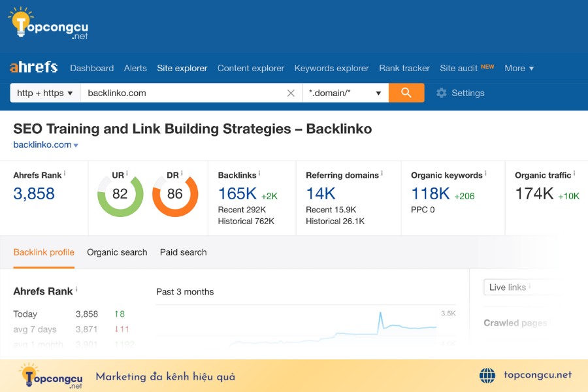Click the 165K Backlinks value
Screen dimensions: 588x392
click(x=237, y=194)
